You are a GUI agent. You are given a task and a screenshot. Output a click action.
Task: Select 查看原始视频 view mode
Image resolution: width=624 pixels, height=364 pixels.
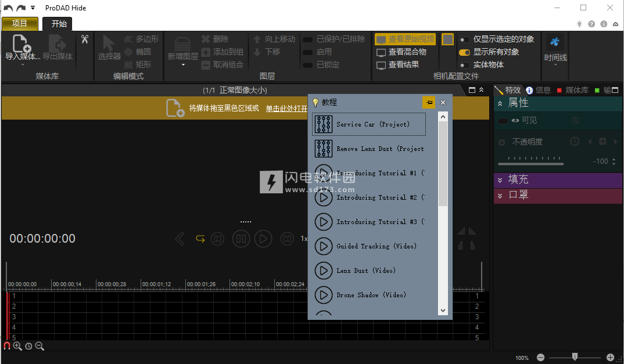pos(405,39)
